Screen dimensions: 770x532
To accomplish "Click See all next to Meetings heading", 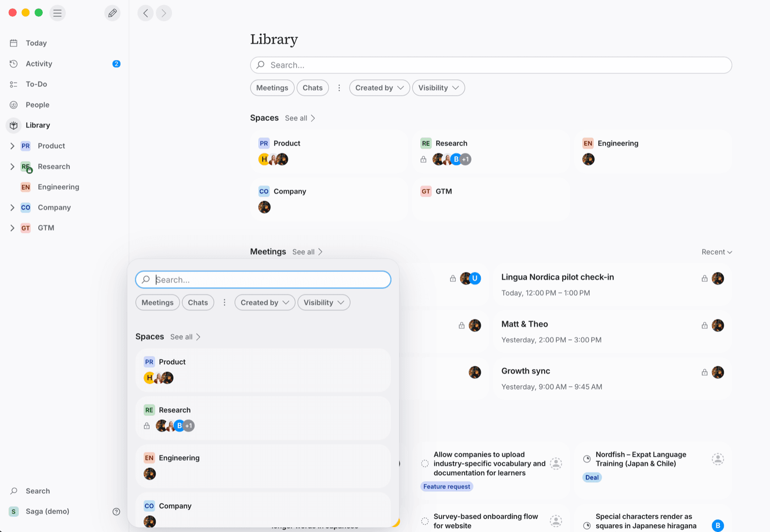I will coord(307,252).
